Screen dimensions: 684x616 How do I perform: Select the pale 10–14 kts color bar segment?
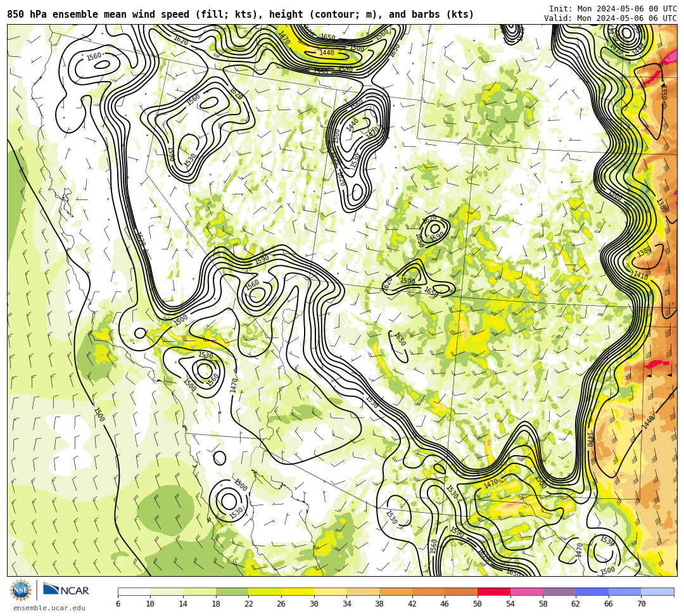(167, 591)
